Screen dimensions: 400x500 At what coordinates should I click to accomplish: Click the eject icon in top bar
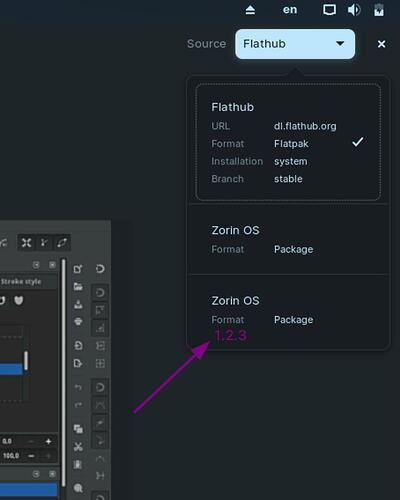(250, 10)
